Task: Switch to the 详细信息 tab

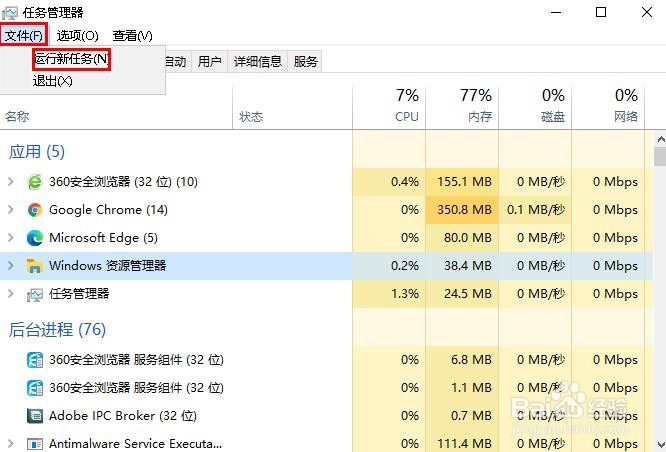Action: [257, 62]
